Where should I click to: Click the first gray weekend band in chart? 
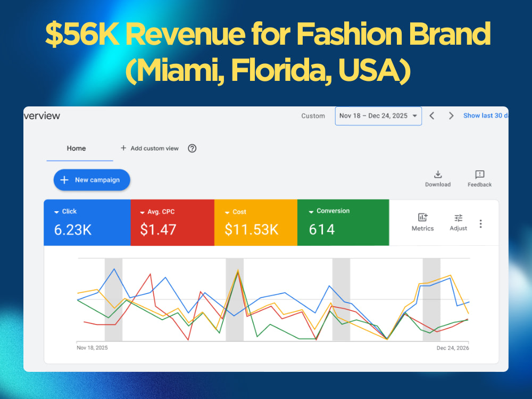point(113,300)
